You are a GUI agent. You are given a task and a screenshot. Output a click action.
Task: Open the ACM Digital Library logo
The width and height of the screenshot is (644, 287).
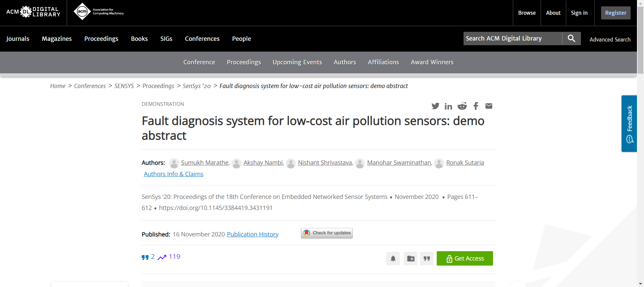33,12
